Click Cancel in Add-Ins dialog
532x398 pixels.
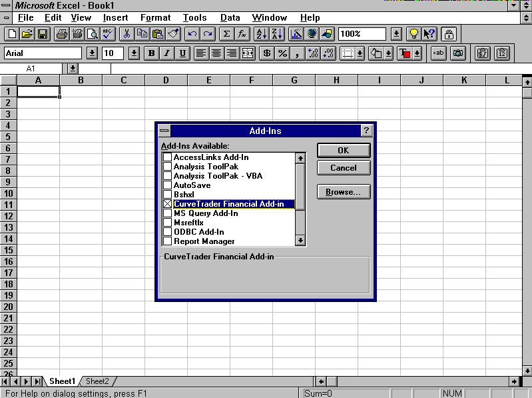344,168
